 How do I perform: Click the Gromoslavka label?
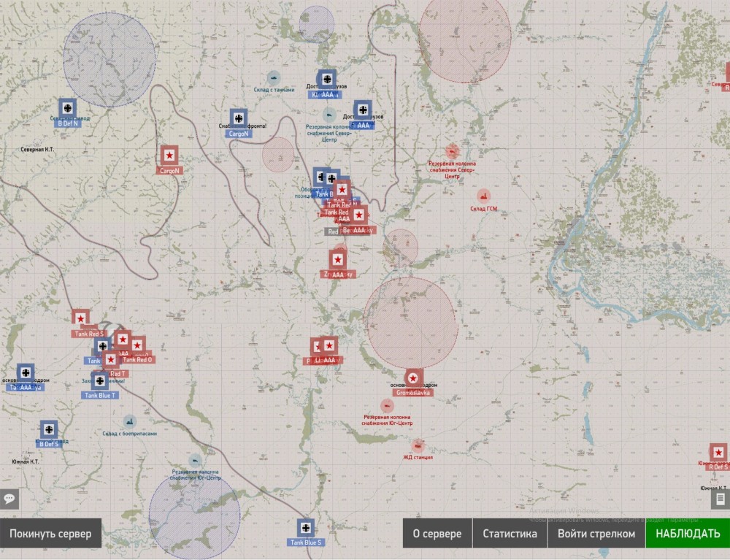pyautogui.click(x=413, y=392)
